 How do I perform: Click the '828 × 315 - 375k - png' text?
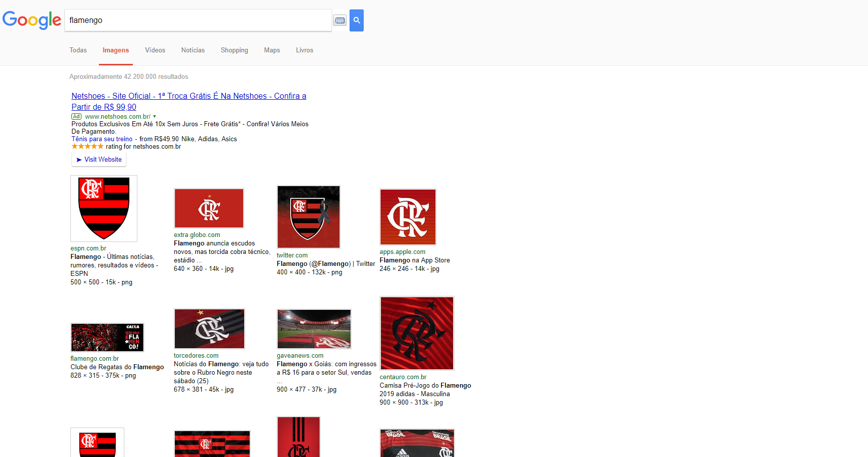[103, 376]
